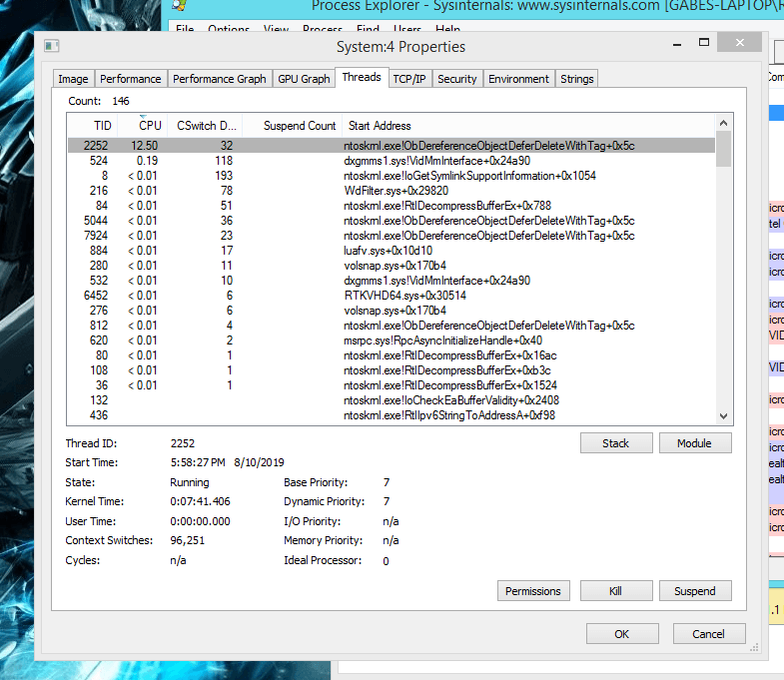Open View menu in Process Explorer
The image size is (784, 680).
click(276, 29)
